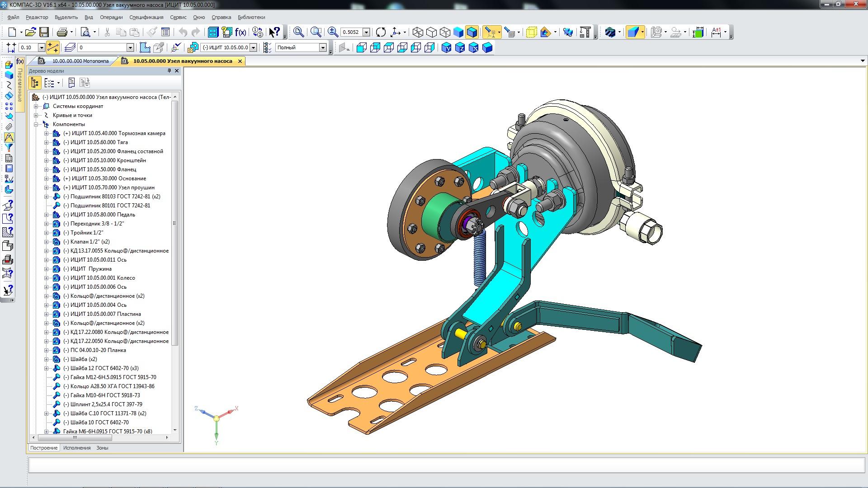Click the Y-axis view orientation cube
This screenshot has height=488, width=868.
click(446, 47)
